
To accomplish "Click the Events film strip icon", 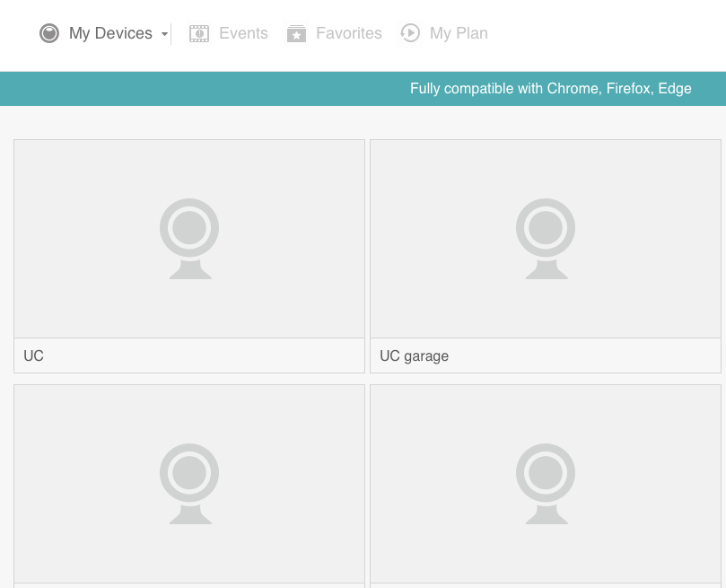I will click(199, 33).
